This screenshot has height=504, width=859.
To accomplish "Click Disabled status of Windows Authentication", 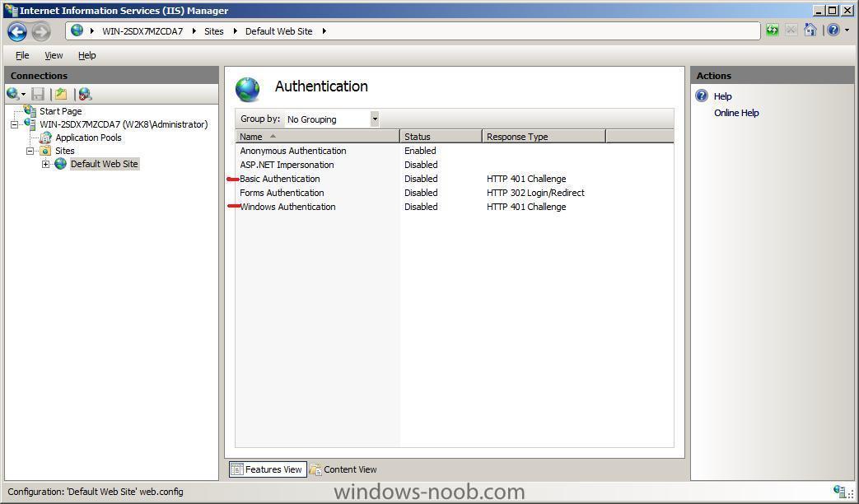I will (x=421, y=207).
